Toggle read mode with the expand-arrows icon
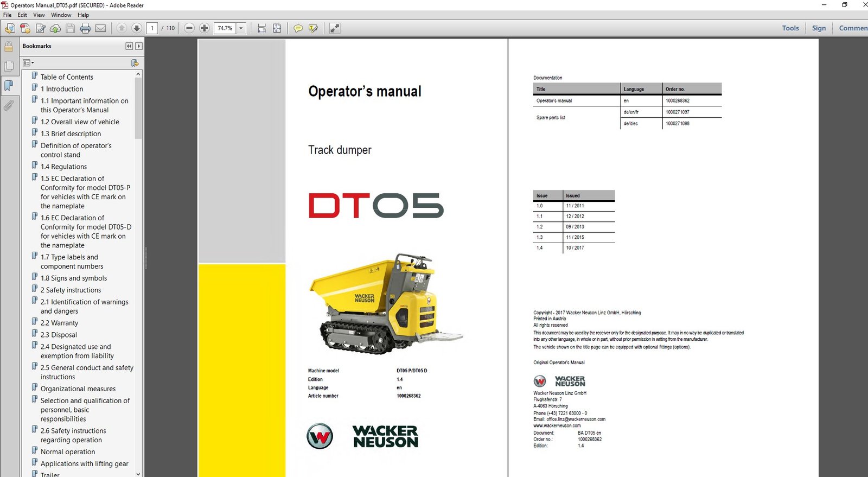The height and width of the screenshot is (477, 868). 335,28
